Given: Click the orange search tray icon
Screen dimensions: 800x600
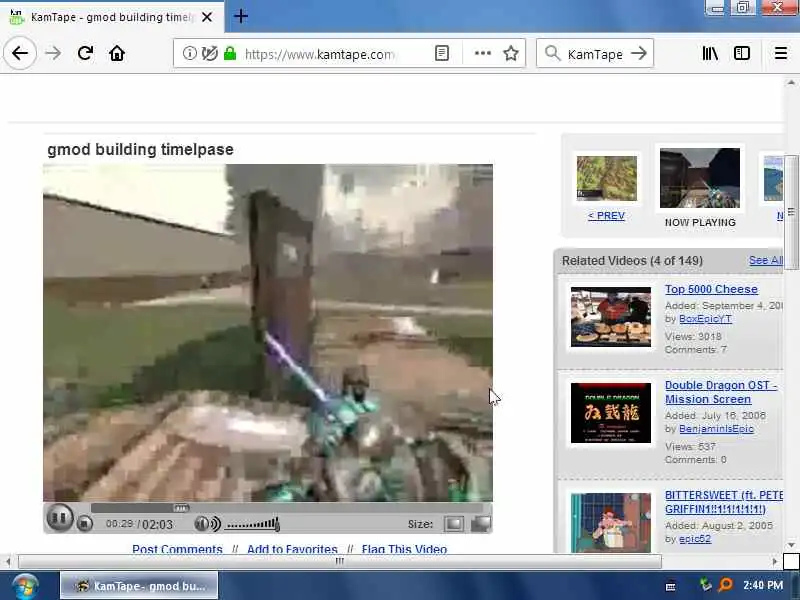Looking at the screenshot, I should [x=725, y=585].
